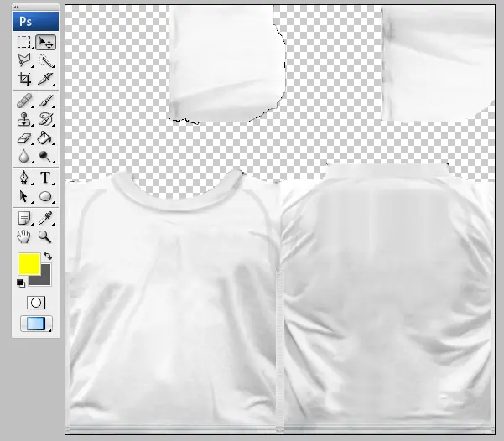This screenshot has height=441, width=504.
Task: Collapse the tools panel with double arrows
Action: pos(16,7)
